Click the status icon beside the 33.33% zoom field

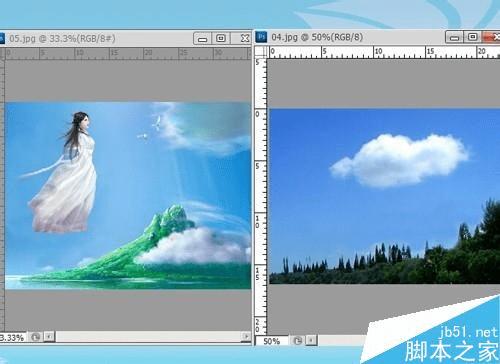35,337
